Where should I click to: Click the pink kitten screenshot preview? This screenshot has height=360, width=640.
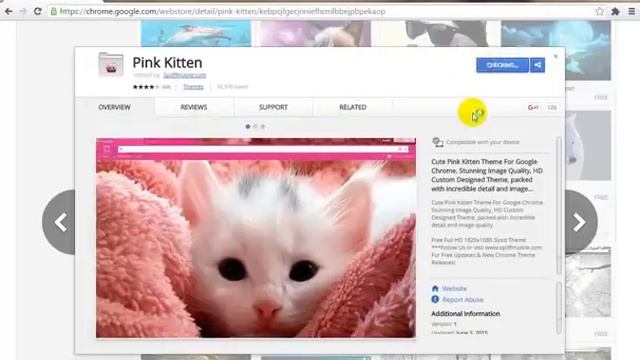256,238
